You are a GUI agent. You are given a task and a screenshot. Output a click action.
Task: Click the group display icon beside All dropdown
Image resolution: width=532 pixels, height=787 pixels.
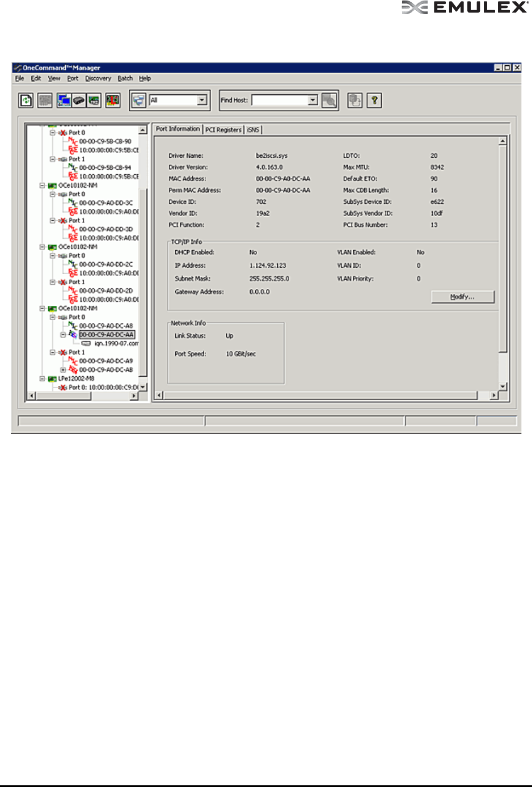(x=139, y=100)
